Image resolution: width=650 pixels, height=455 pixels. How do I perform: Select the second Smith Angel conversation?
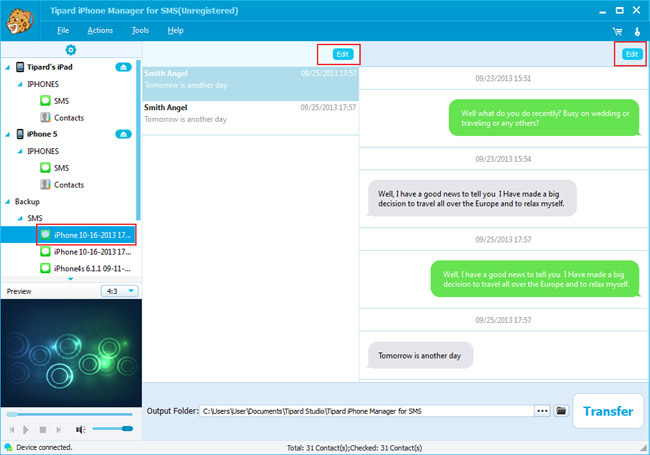[x=250, y=118]
